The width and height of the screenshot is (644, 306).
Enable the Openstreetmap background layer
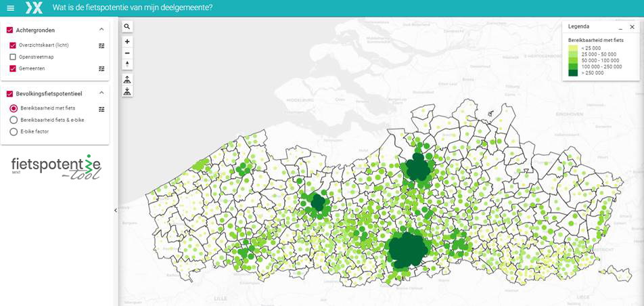click(x=13, y=57)
